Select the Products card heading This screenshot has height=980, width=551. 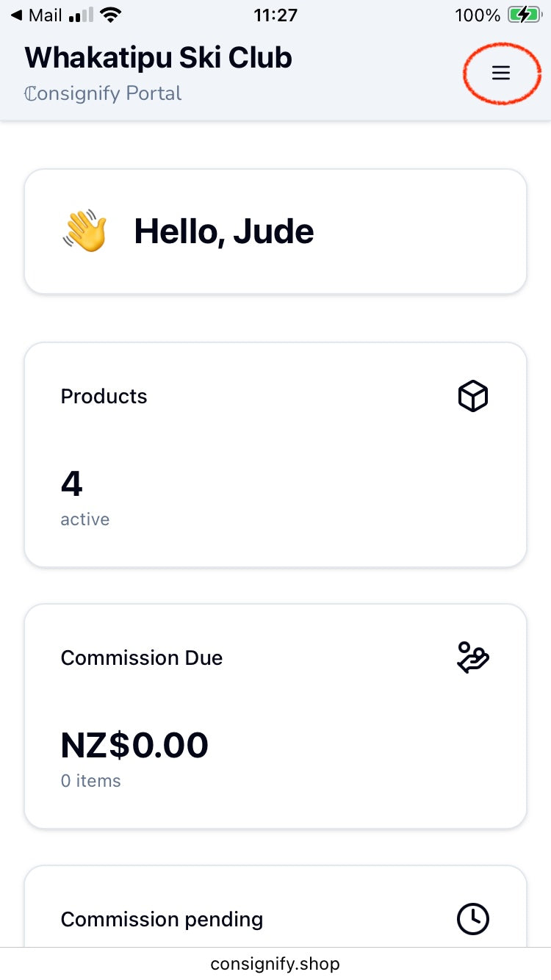point(104,397)
